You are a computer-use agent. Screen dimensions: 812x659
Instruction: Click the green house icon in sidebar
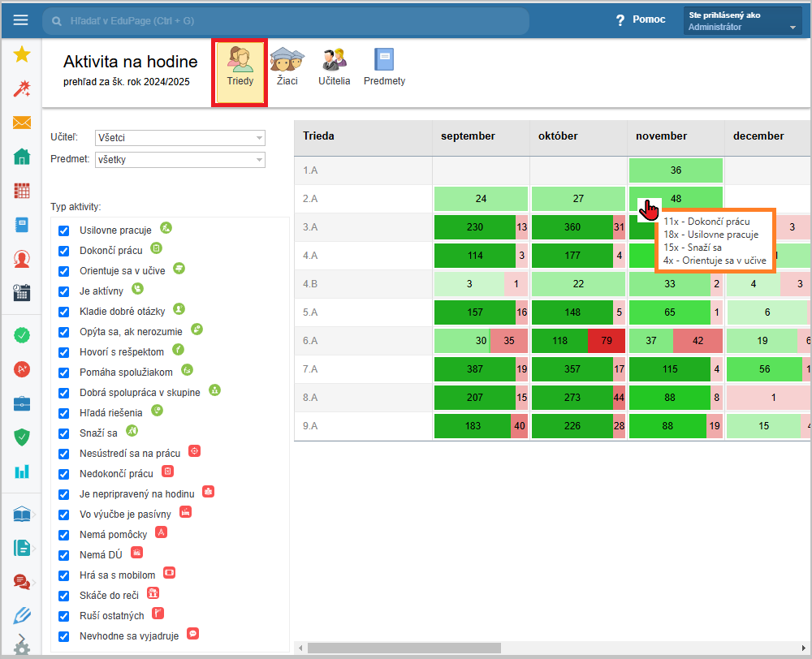point(22,157)
